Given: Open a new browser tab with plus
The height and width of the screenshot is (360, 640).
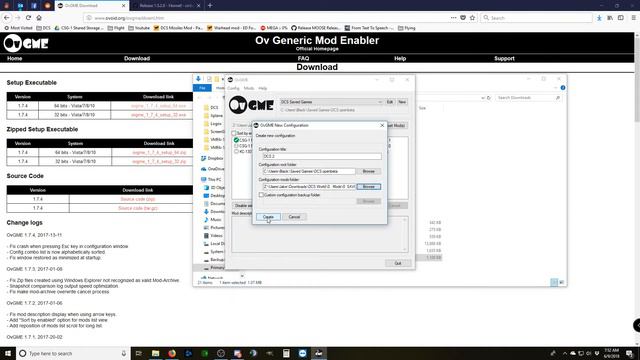Looking at the screenshot, I should tap(210, 5).
